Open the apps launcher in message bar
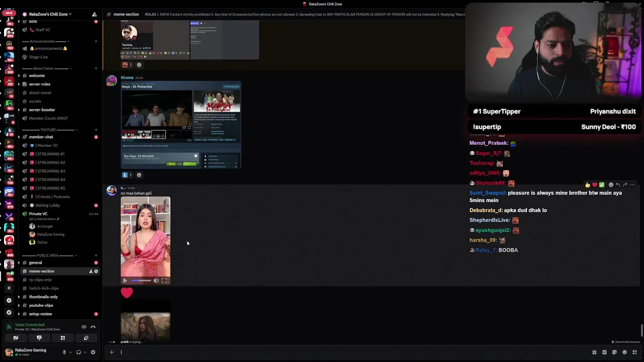The width and height of the screenshot is (644, 362). click(x=634, y=352)
